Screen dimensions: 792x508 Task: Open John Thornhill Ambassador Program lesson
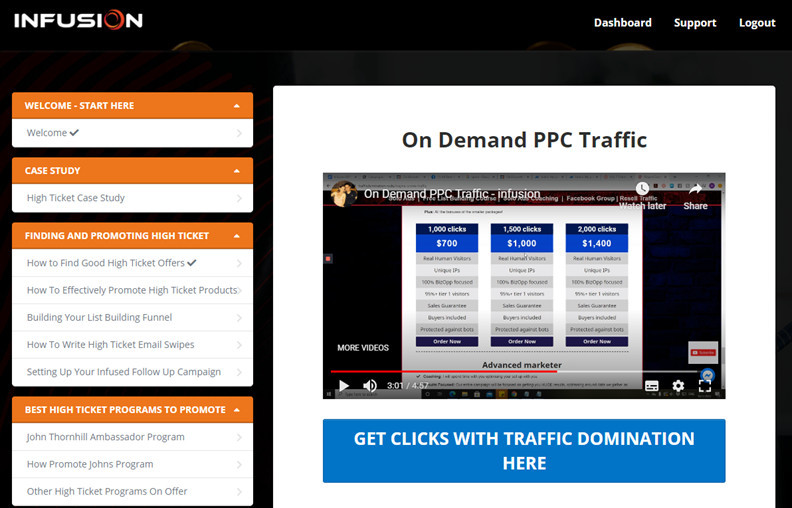click(x=132, y=437)
